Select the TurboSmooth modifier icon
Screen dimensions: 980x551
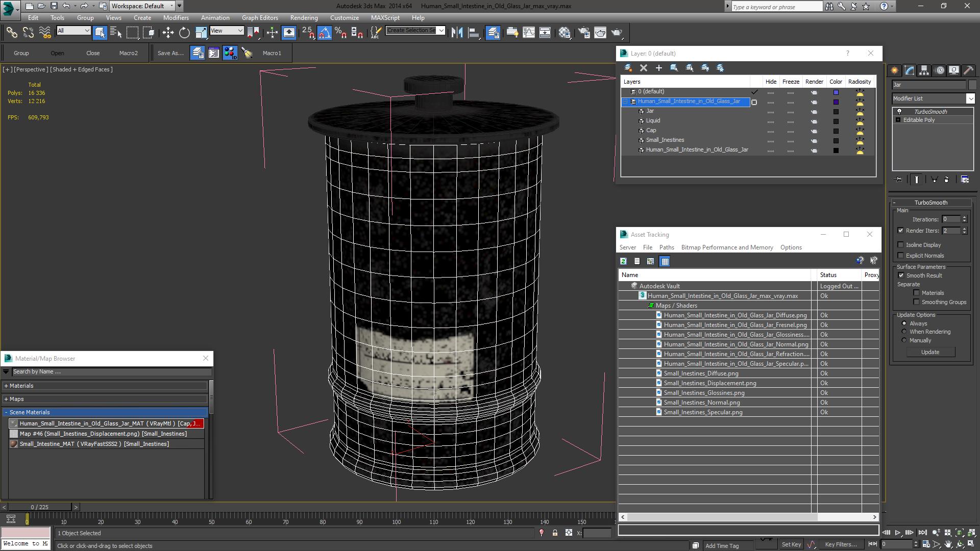tap(899, 110)
